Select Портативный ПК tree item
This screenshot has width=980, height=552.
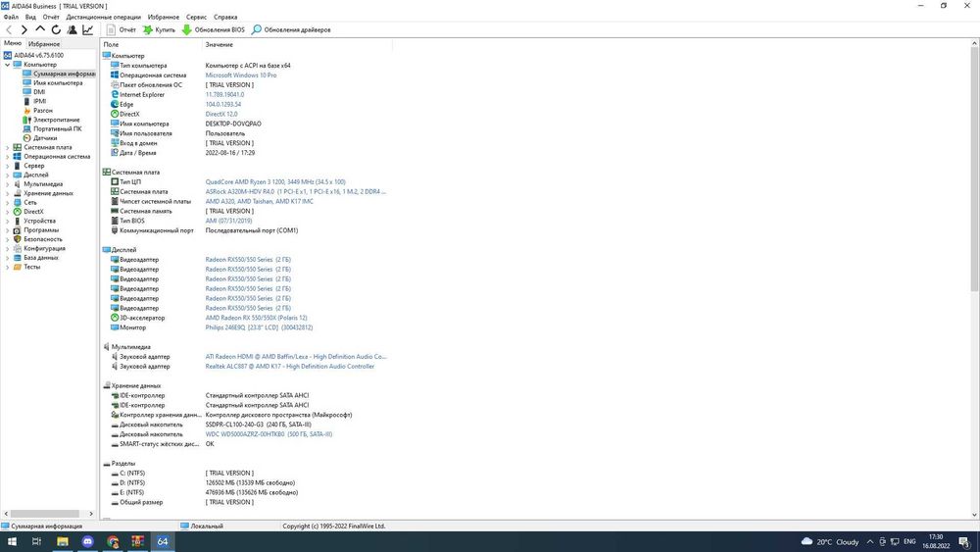57,128
